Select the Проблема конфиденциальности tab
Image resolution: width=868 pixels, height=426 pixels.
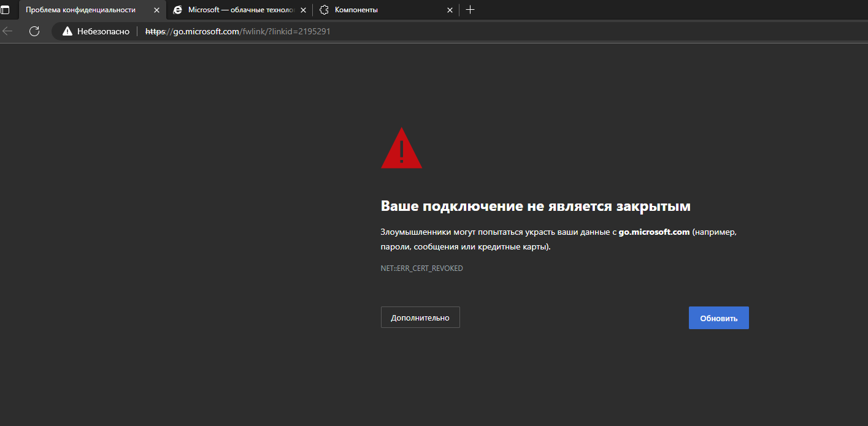pyautogui.click(x=86, y=10)
